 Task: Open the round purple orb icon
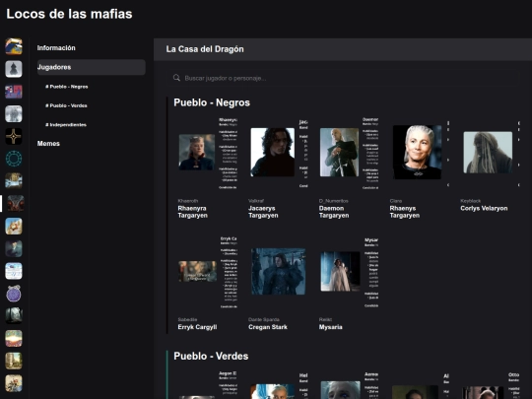coord(14,294)
